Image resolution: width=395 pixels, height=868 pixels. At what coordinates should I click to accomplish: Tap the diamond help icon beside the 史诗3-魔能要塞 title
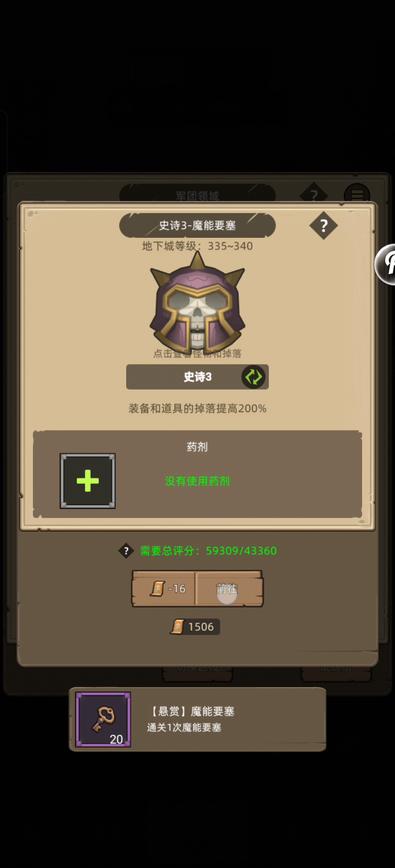point(324,225)
